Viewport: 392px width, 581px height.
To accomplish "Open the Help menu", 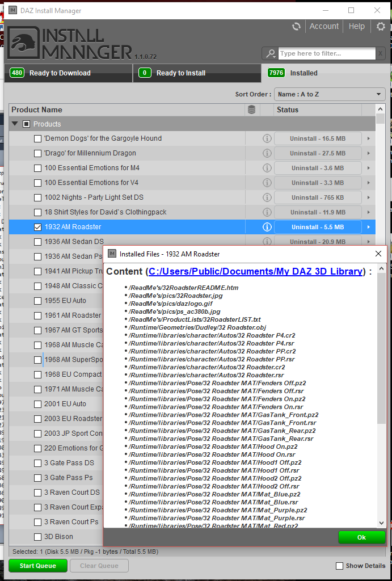I will [356, 26].
